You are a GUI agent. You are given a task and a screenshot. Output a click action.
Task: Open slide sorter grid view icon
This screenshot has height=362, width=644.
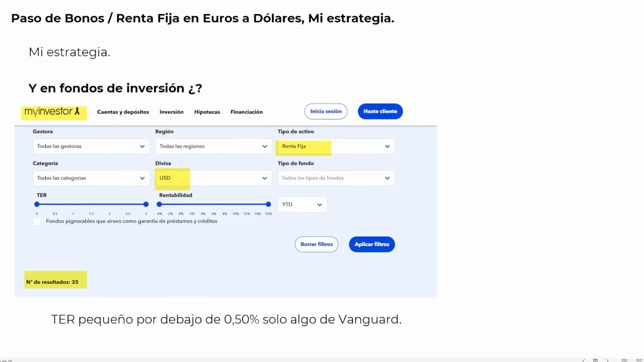tap(639, 360)
